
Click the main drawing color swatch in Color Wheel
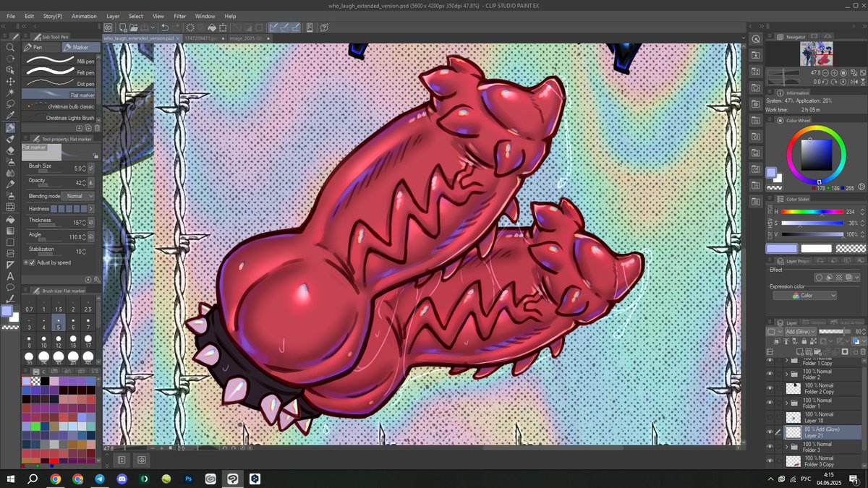pyautogui.click(x=772, y=173)
